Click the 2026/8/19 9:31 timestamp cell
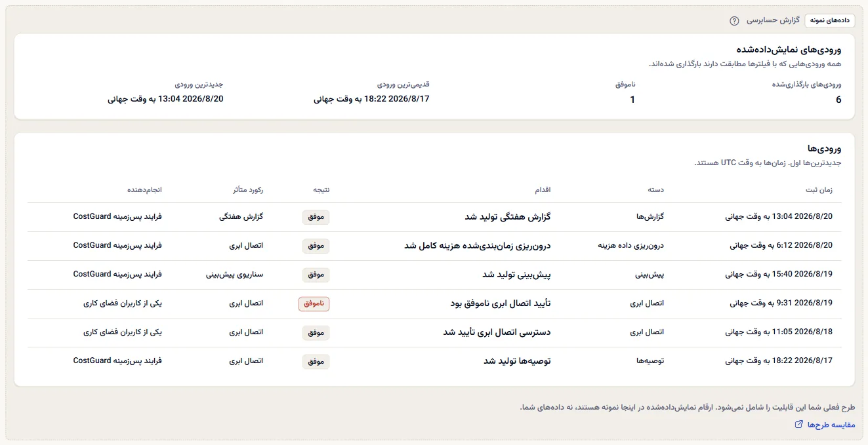Screen dimensions: 868x445 tap(781, 303)
